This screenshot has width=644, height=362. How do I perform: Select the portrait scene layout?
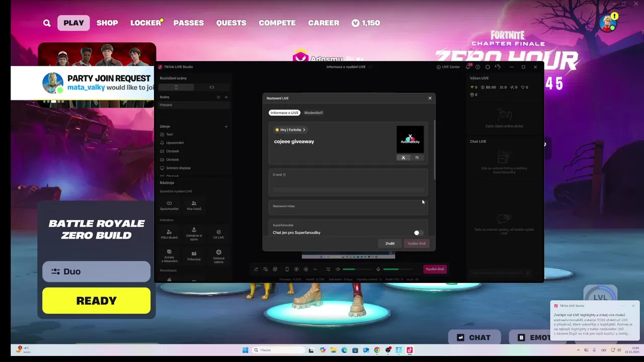click(176, 87)
